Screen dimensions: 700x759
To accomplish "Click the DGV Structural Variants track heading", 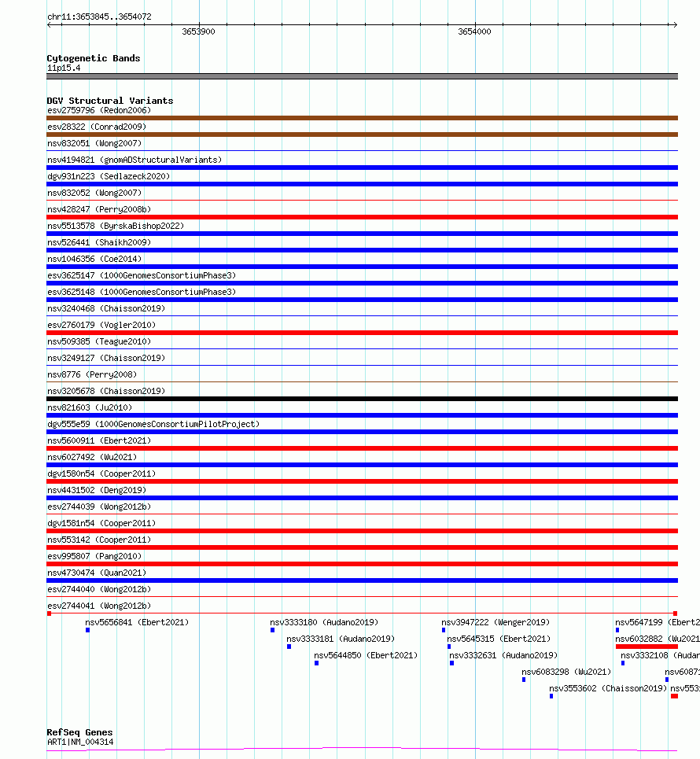I will (x=110, y=101).
